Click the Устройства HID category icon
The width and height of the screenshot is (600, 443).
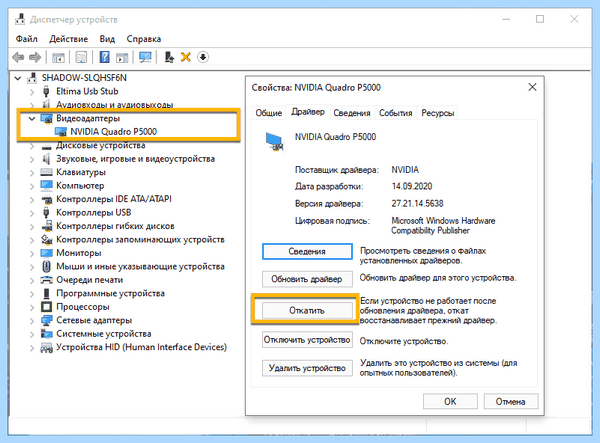46,347
